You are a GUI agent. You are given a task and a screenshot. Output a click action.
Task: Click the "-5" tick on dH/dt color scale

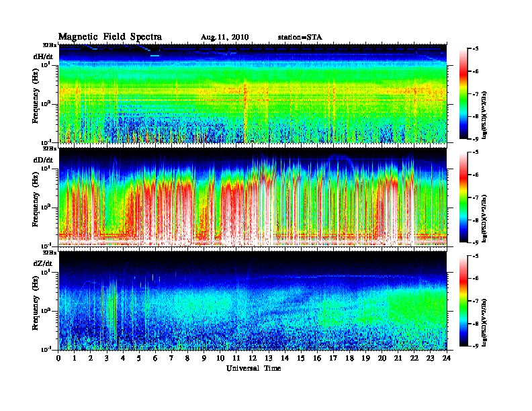[476, 49]
